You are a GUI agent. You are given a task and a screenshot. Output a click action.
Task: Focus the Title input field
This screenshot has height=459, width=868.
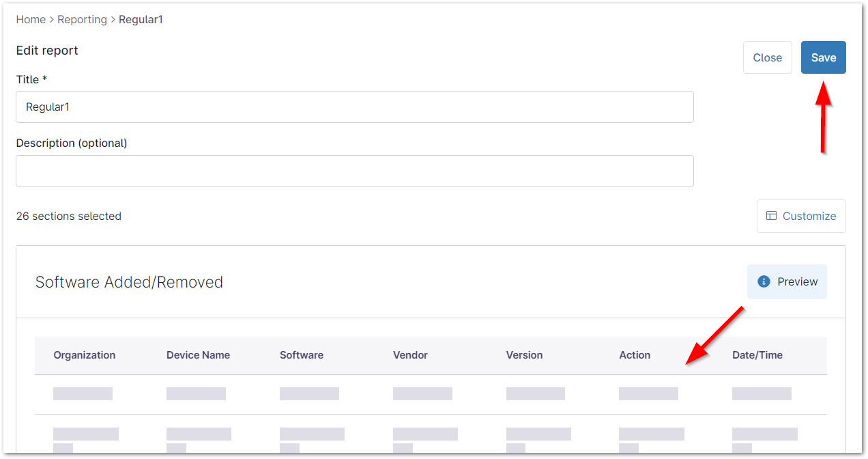354,107
